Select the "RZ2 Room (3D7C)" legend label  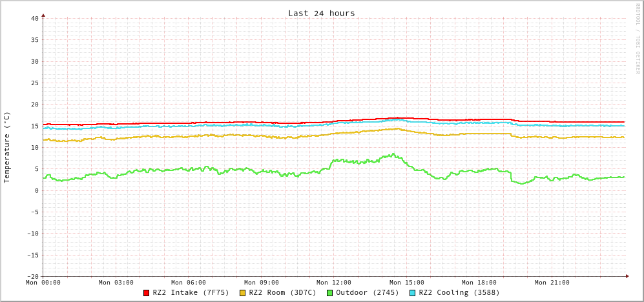[282, 292]
